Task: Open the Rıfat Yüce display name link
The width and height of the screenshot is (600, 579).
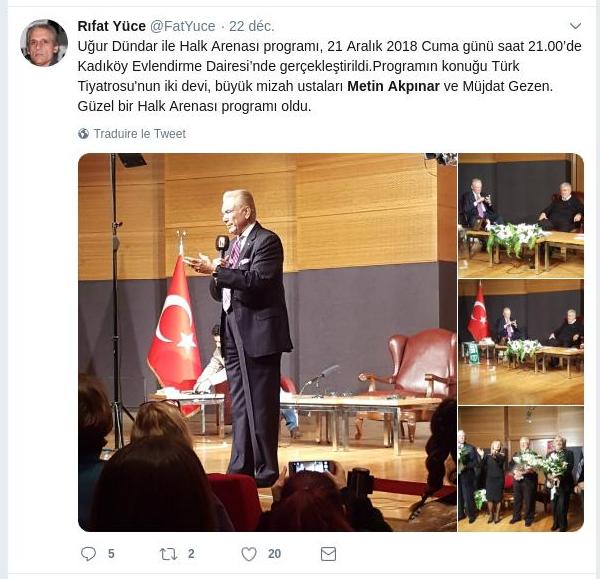Action: 112,26
